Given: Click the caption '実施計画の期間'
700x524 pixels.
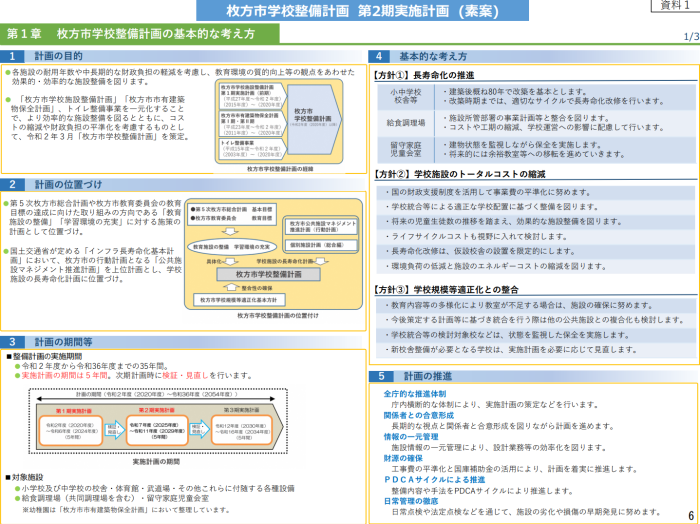Looking at the screenshot, I should pyautogui.click(x=156, y=462).
